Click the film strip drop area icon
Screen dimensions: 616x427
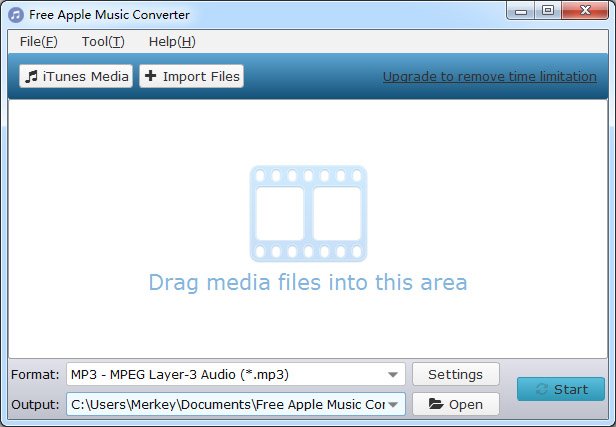click(x=308, y=213)
